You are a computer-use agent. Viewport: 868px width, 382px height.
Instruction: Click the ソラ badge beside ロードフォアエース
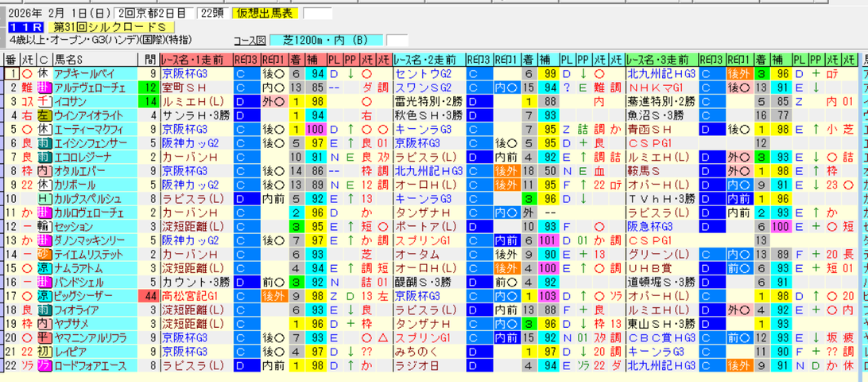[x=44, y=365]
